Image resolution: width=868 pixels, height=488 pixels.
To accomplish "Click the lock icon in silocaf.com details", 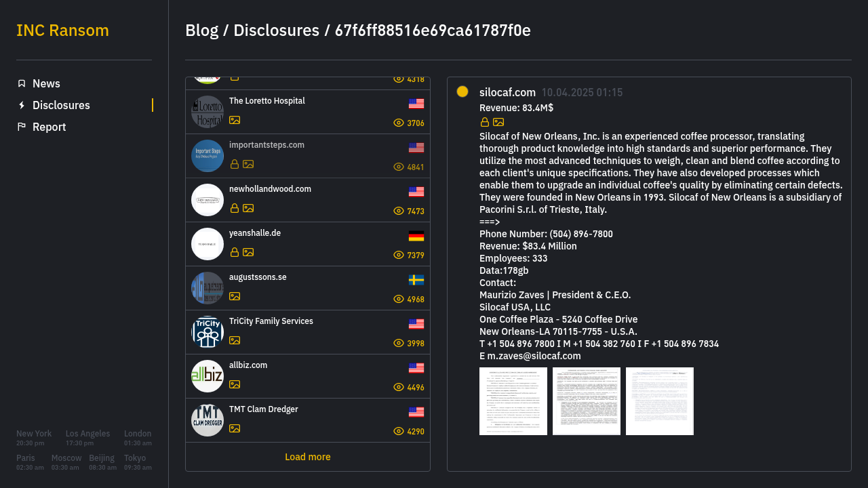I will [485, 122].
